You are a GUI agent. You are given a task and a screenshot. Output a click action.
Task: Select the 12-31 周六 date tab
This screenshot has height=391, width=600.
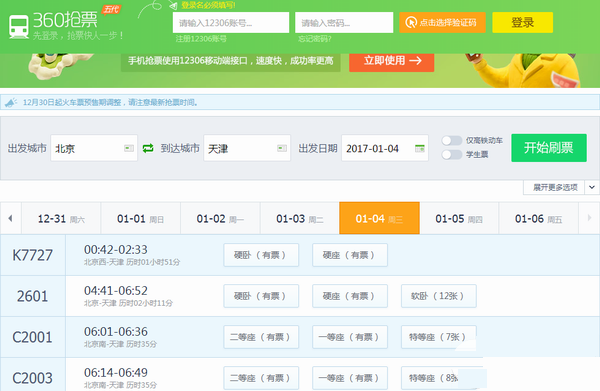point(61,218)
